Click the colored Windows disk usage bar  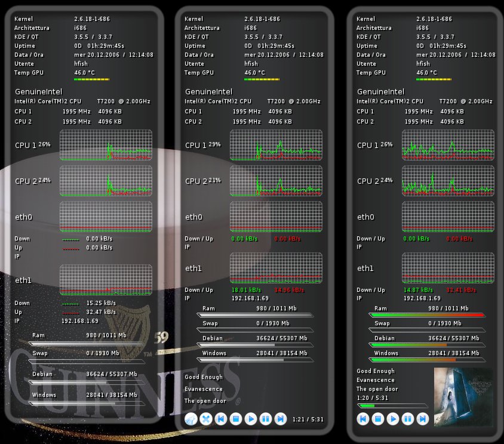click(427, 360)
